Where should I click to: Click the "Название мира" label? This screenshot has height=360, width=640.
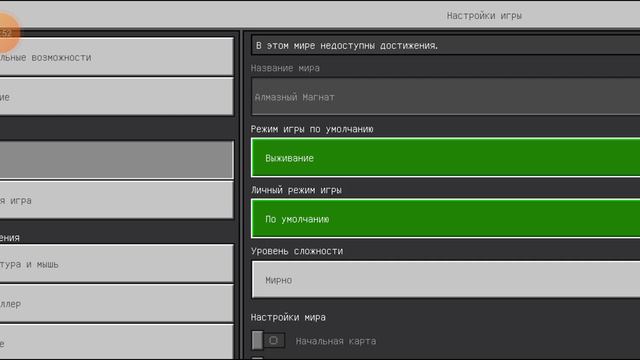click(285, 68)
